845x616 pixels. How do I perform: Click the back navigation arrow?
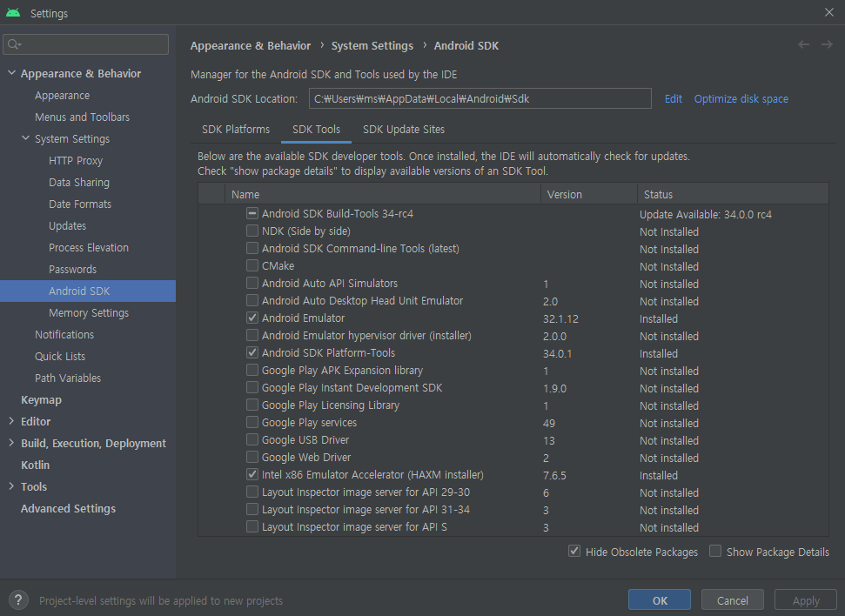pos(803,44)
